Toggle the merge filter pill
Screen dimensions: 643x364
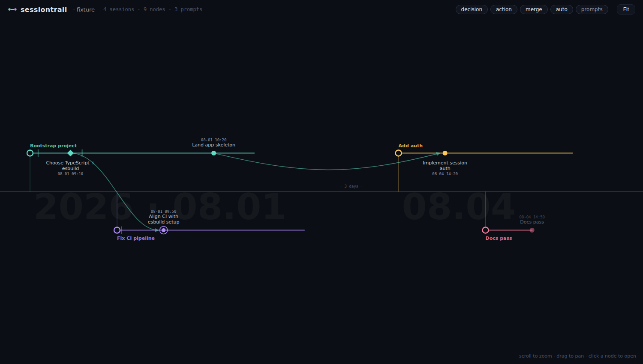(534, 9)
